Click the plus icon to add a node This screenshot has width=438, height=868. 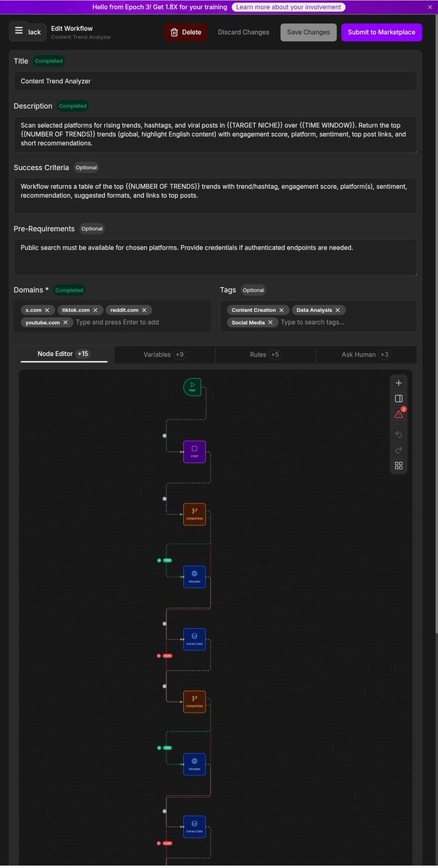399,383
